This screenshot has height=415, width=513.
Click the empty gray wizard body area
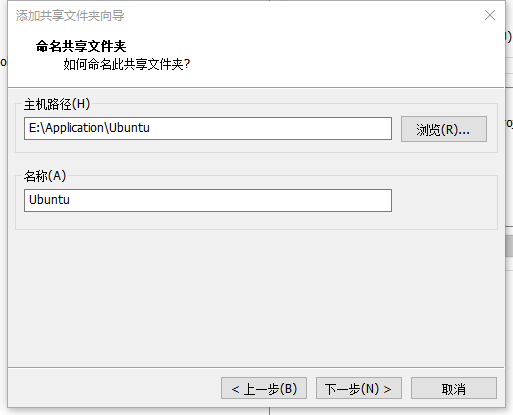256,298
